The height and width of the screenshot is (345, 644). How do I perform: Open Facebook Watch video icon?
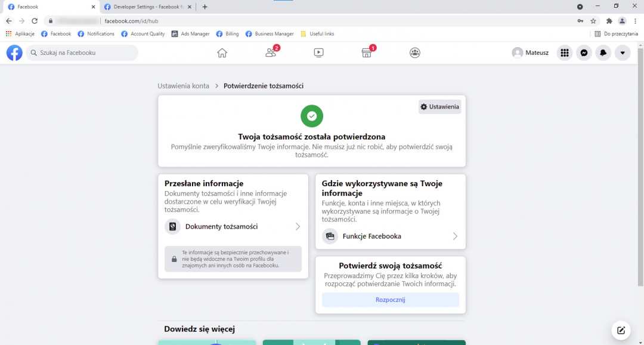tap(318, 53)
